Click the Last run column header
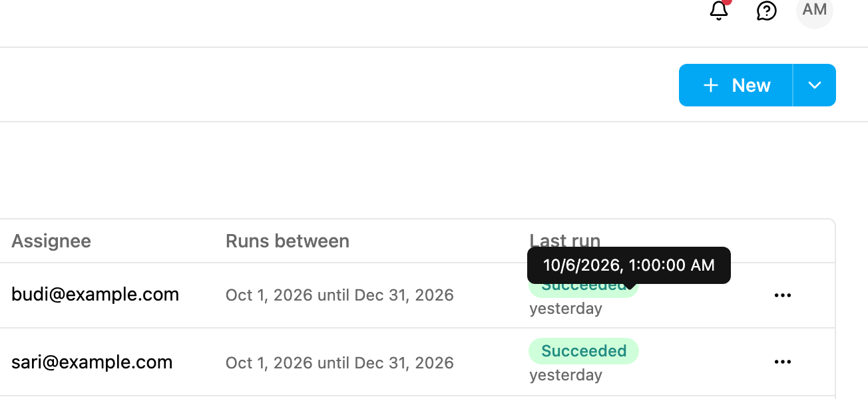 tap(565, 241)
